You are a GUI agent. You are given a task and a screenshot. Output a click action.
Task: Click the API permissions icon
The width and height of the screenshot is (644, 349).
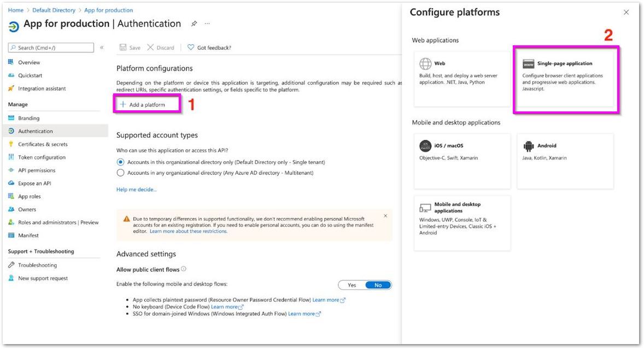click(11, 170)
